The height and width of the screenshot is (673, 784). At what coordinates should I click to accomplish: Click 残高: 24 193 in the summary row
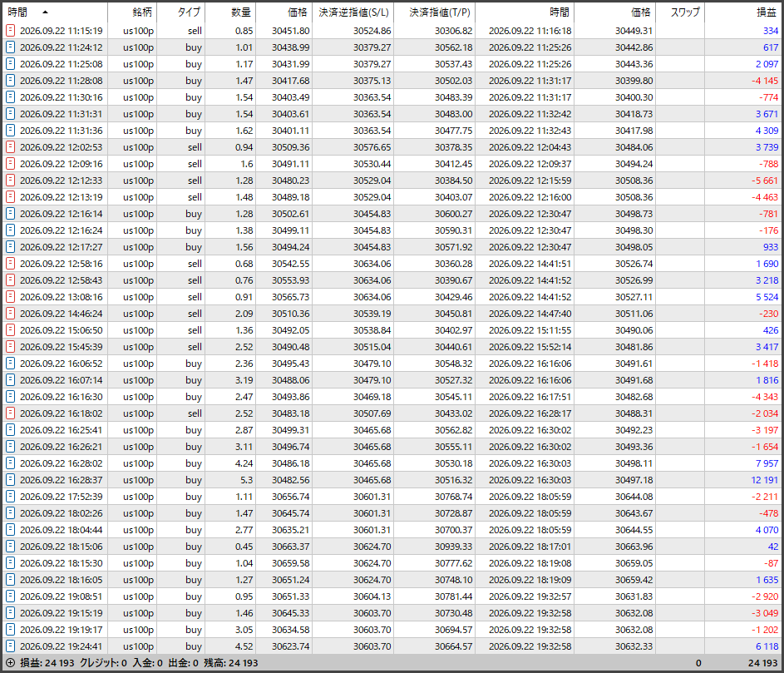[231, 663]
